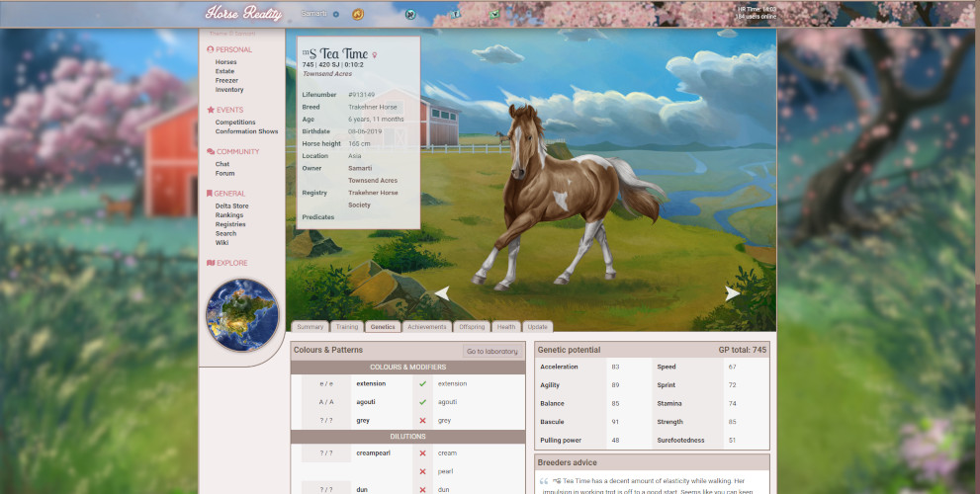Open Trakehner Horse Society registry link

(373, 199)
